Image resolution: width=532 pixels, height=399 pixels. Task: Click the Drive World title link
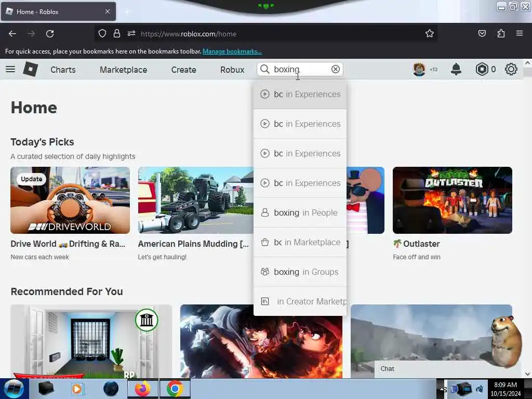(x=68, y=244)
